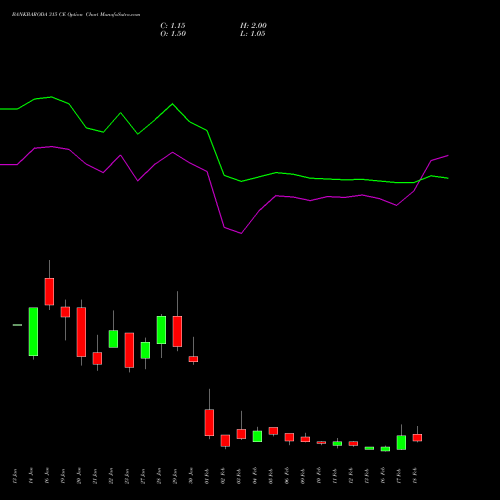Click the open value 'O: 1.50'

173,34
